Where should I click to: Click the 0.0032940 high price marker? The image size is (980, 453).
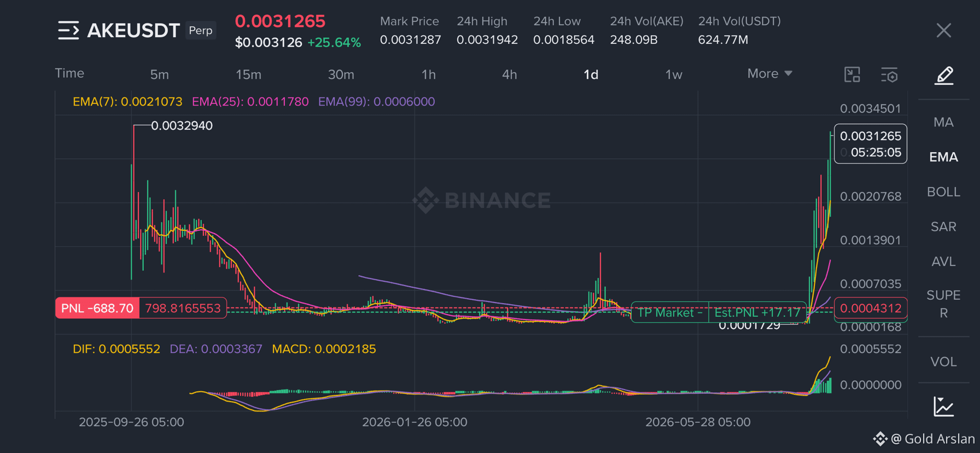pos(182,126)
